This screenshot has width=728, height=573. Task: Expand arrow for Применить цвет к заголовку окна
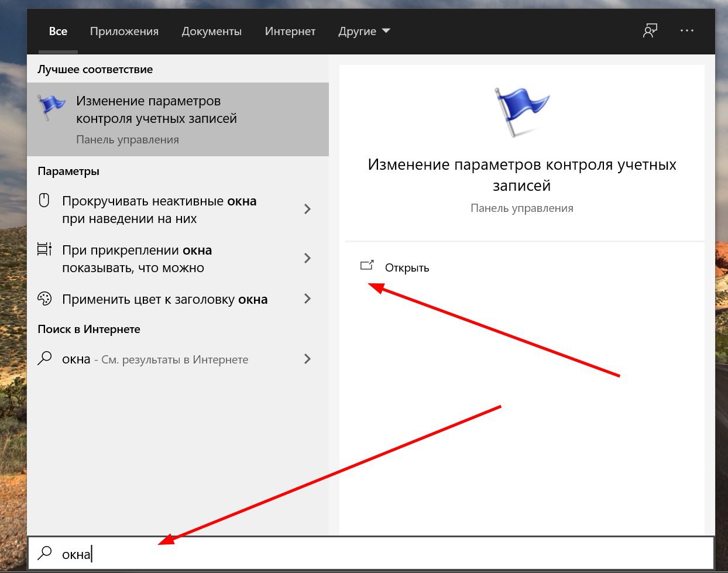point(307,298)
